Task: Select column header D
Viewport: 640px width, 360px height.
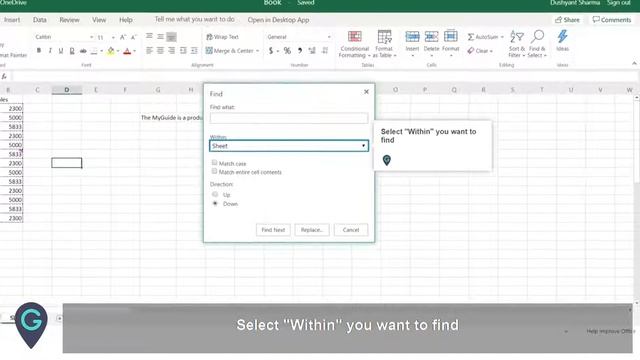Action: (x=67, y=90)
